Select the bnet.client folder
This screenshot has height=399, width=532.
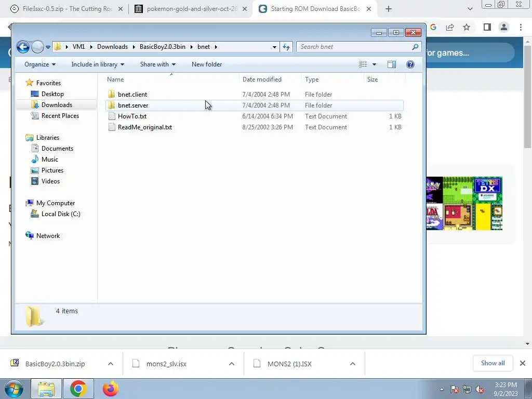click(255, 95)
